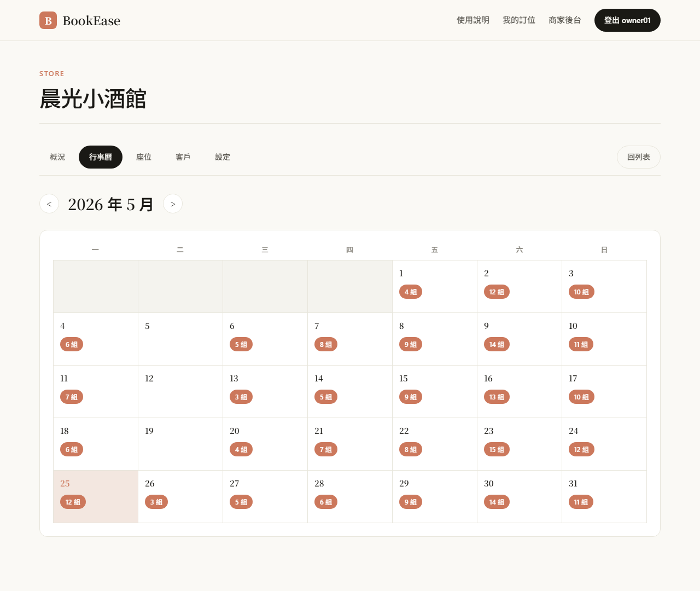700x591 pixels.
Task: Open May 18 with 6 組
Action: pos(96,444)
